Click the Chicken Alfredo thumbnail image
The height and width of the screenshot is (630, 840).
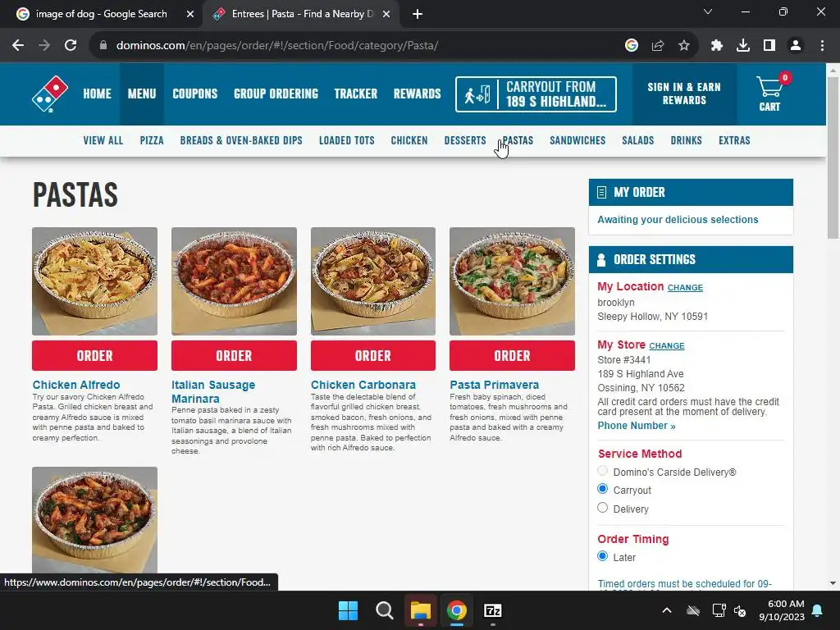(95, 281)
